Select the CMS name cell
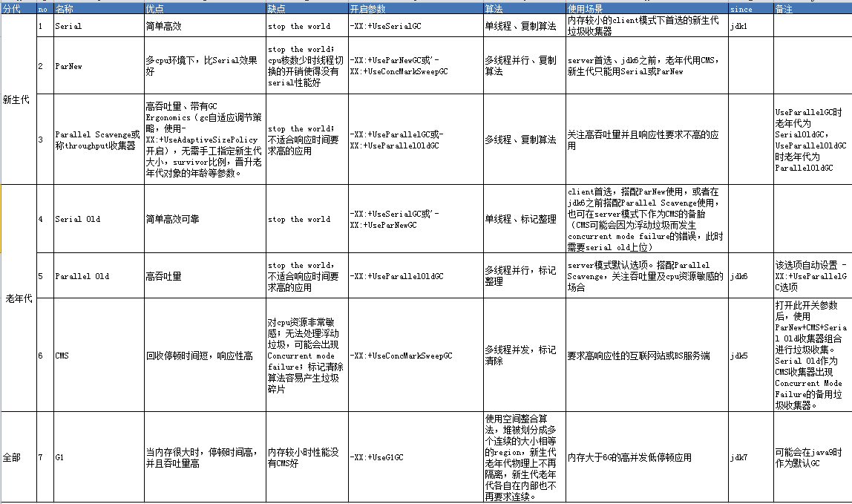 click(x=99, y=355)
